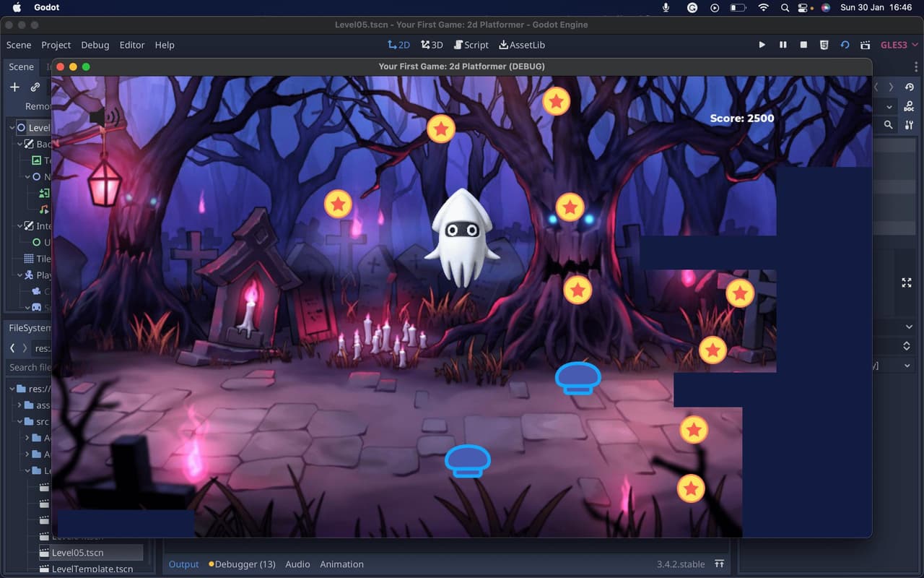The image size is (924, 578).
Task: Expand the bottom panel with the arrow icon
Action: (x=719, y=564)
